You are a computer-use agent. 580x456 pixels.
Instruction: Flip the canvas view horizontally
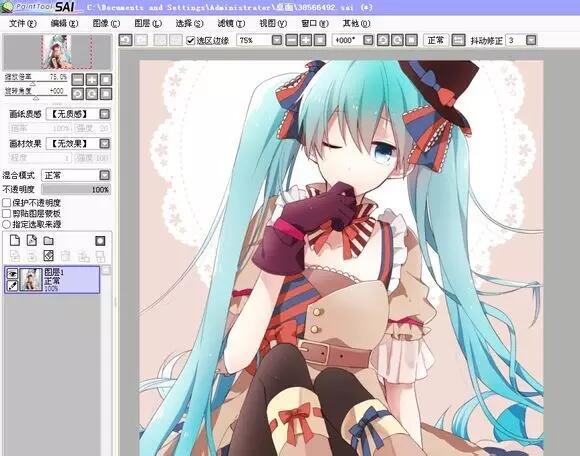[458, 40]
